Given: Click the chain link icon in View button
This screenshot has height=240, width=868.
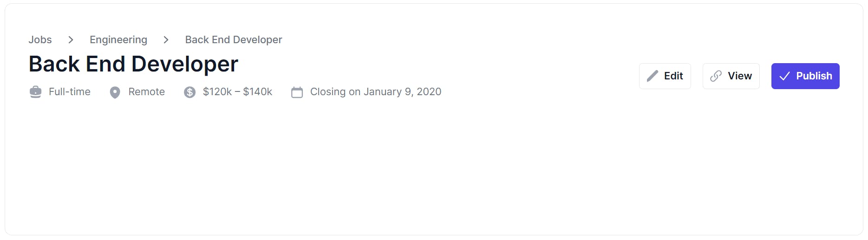Looking at the screenshot, I should click(716, 76).
